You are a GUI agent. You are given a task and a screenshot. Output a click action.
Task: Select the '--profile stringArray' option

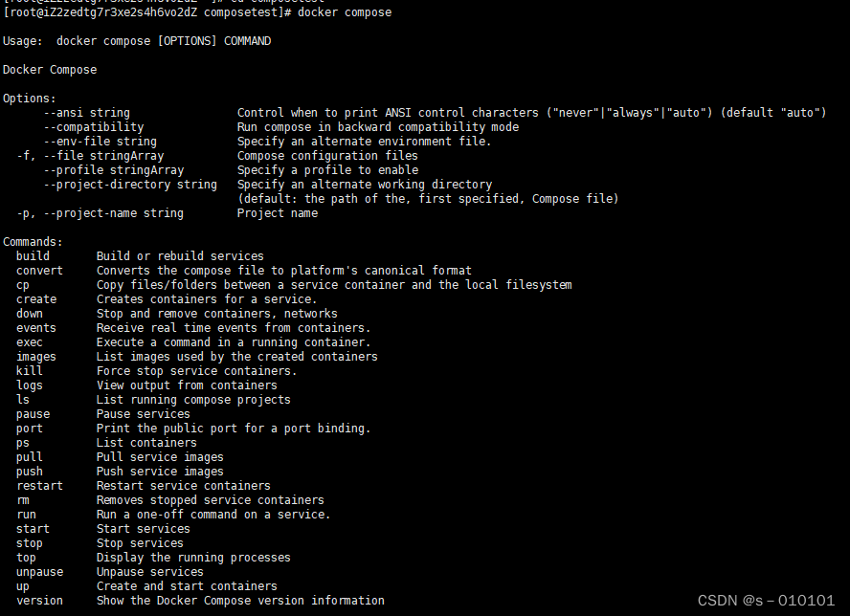pyautogui.click(x=114, y=170)
